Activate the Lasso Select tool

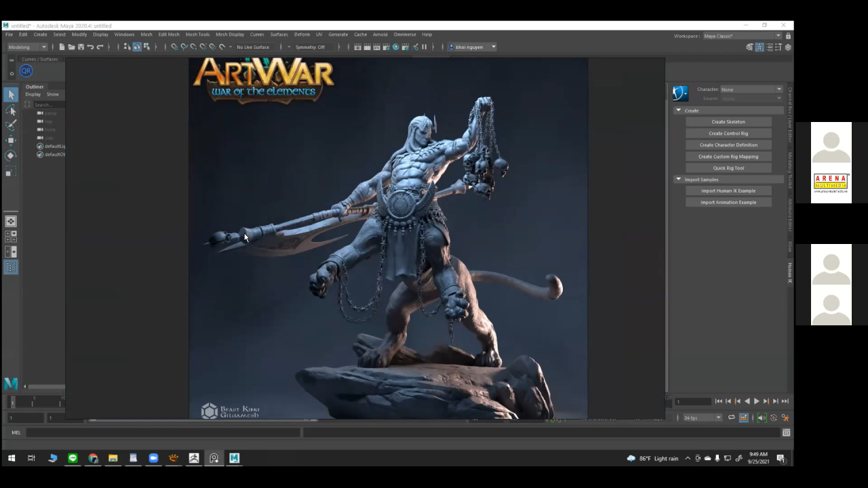(x=11, y=110)
